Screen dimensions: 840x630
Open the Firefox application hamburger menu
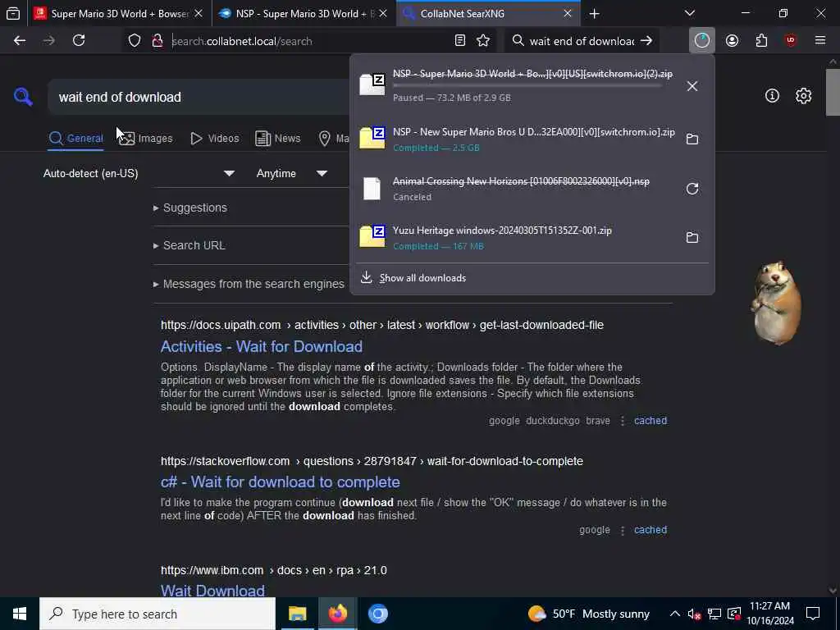[820, 41]
